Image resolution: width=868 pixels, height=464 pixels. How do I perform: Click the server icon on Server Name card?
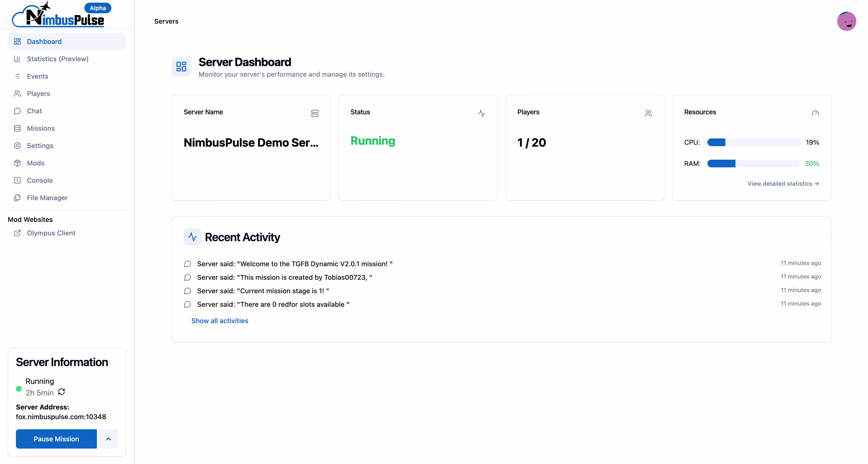[x=315, y=113]
